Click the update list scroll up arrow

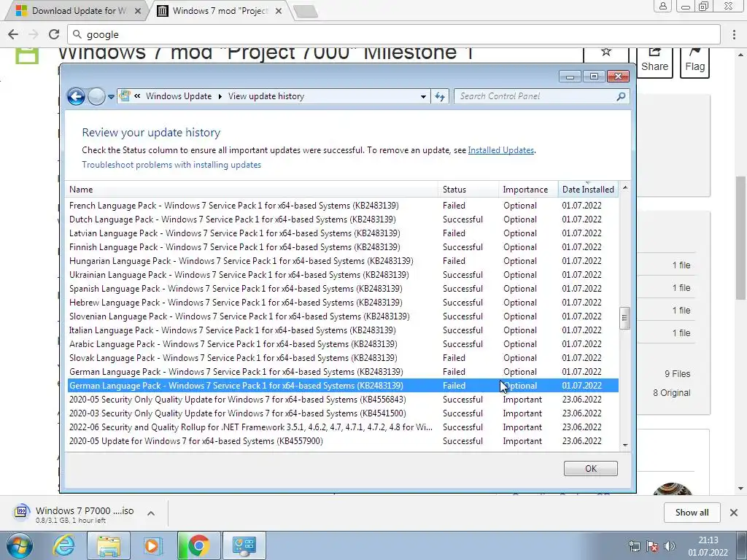coord(625,188)
